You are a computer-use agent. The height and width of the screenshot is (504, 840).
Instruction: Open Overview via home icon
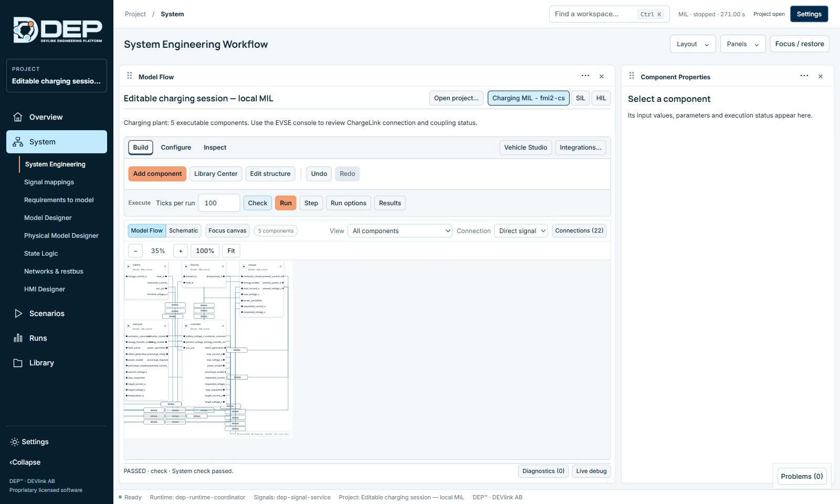click(18, 117)
